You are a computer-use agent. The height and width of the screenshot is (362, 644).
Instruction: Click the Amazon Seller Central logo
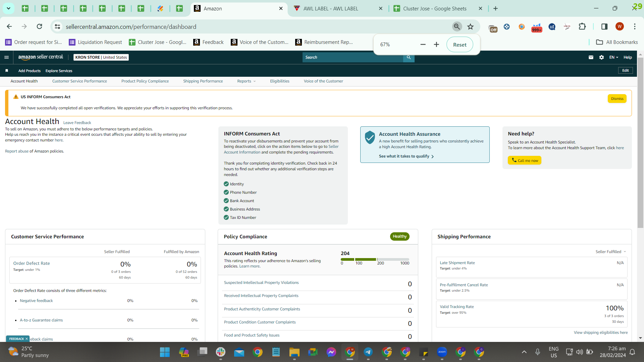pos(41,57)
